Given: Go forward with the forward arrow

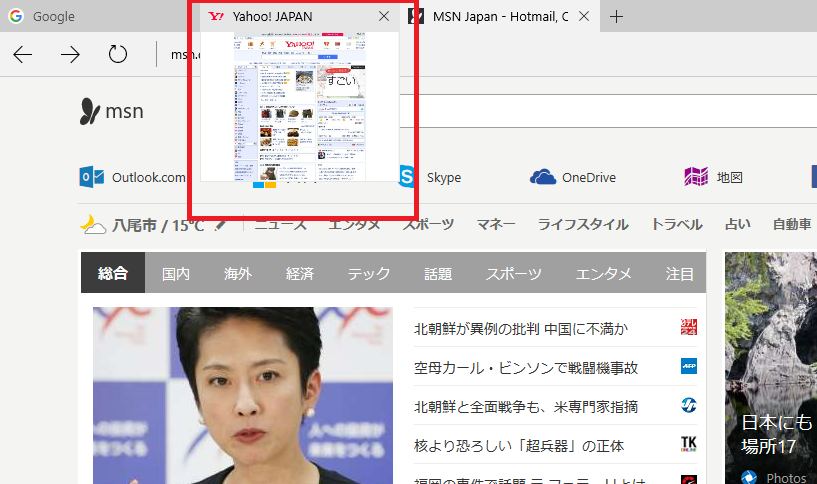Looking at the screenshot, I should click(x=70, y=54).
